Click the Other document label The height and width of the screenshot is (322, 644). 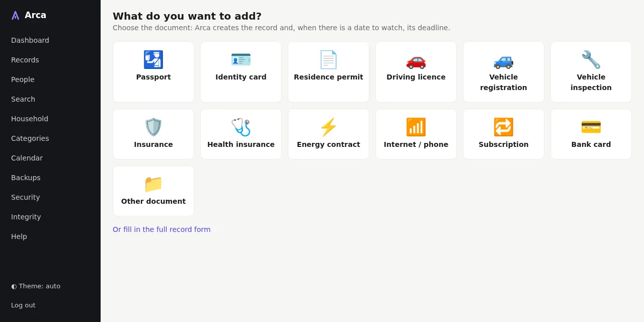pyautogui.click(x=153, y=201)
